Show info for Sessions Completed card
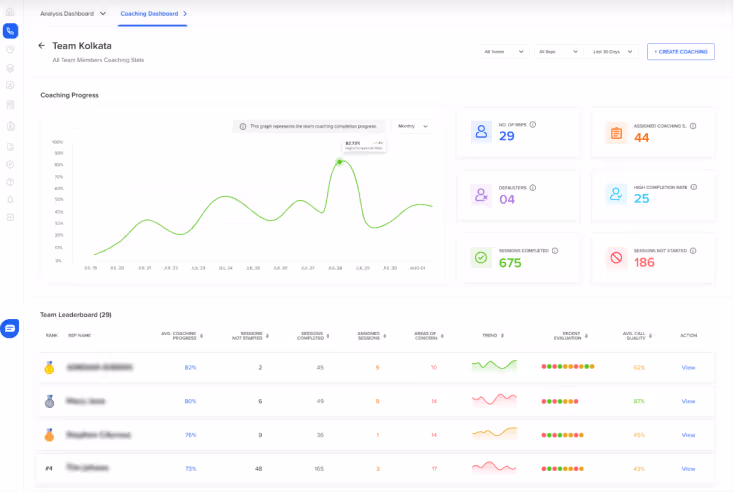The height and width of the screenshot is (492, 734). click(x=555, y=251)
